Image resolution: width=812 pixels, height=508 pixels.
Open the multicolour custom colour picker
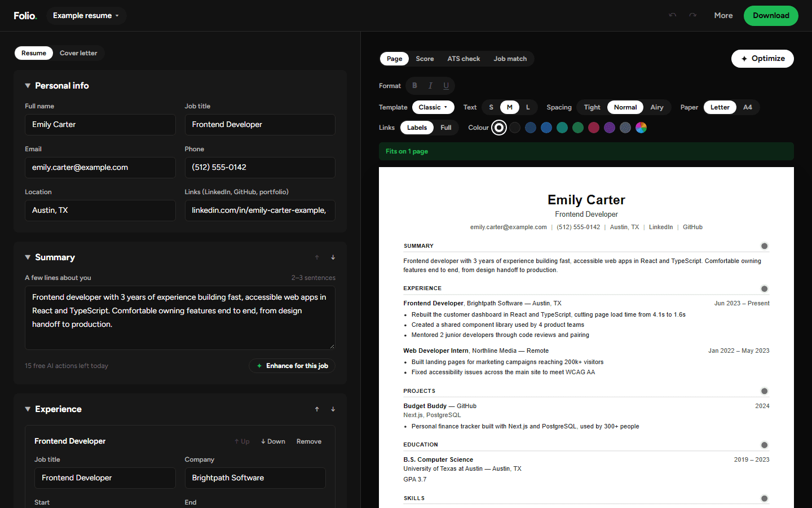coord(641,128)
